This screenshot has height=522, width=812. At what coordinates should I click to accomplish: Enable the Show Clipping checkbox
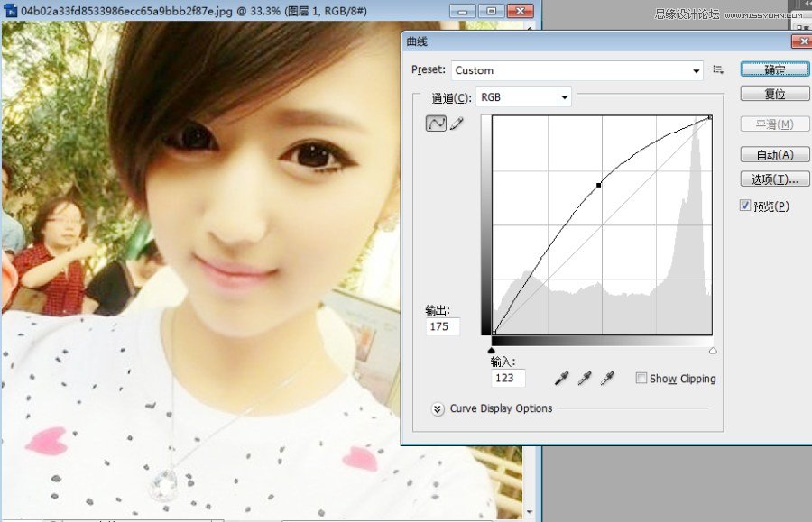coord(641,379)
